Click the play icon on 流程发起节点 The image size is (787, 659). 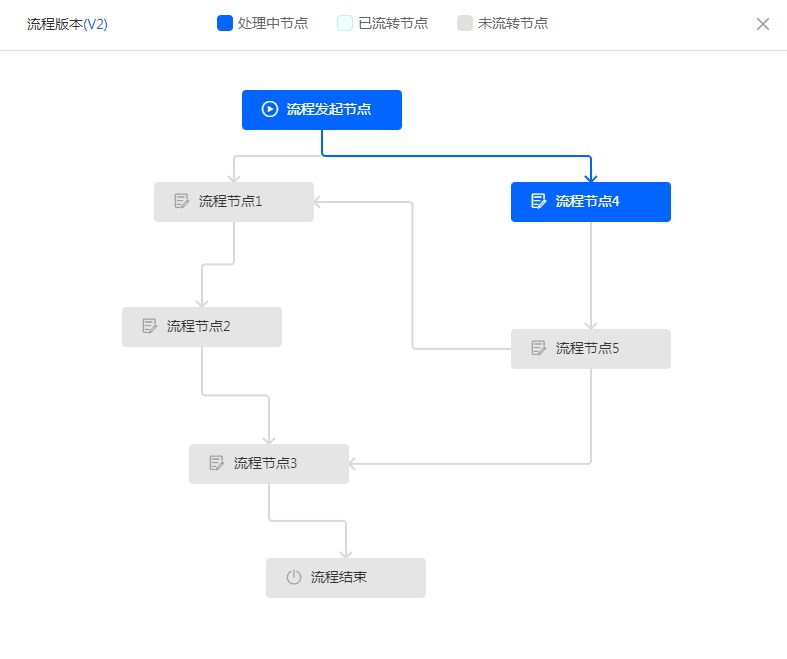coord(269,109)
